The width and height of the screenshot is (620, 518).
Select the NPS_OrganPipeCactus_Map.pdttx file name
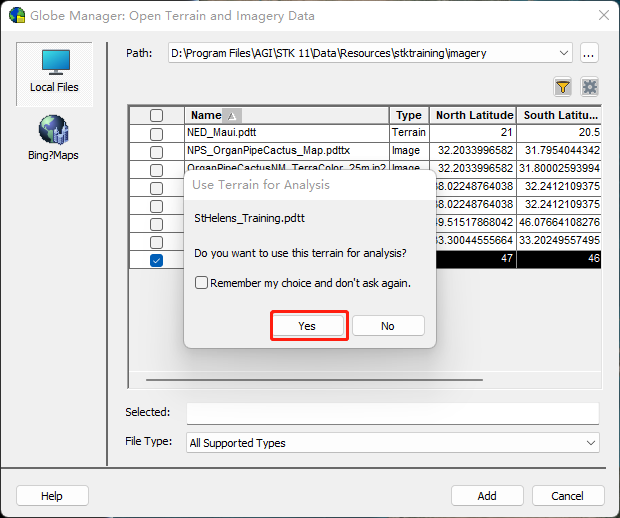click(268, 150)
